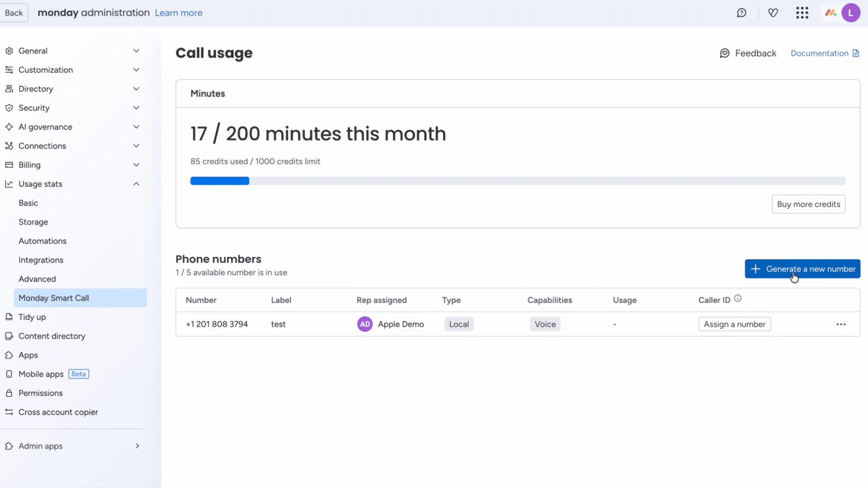Click the Content directory icon
This screenshot has width=868, height=488.
pyautogui.click(x=9, y=336)
